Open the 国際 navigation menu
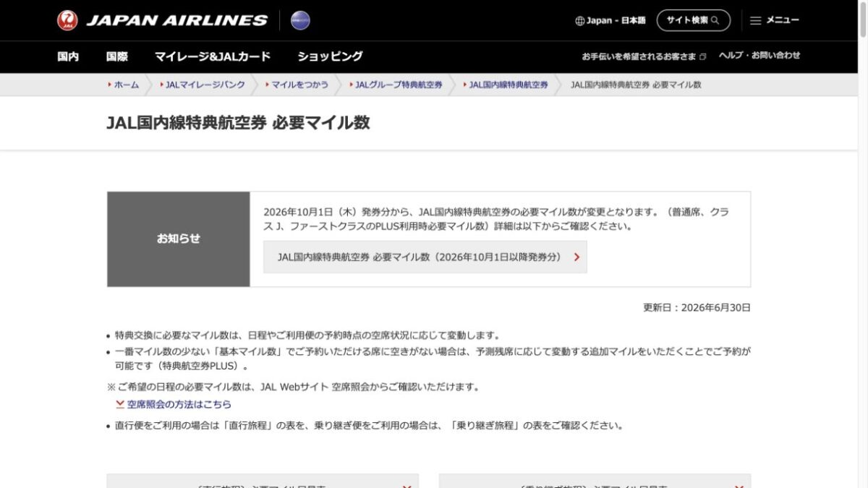 coord(116,56)
